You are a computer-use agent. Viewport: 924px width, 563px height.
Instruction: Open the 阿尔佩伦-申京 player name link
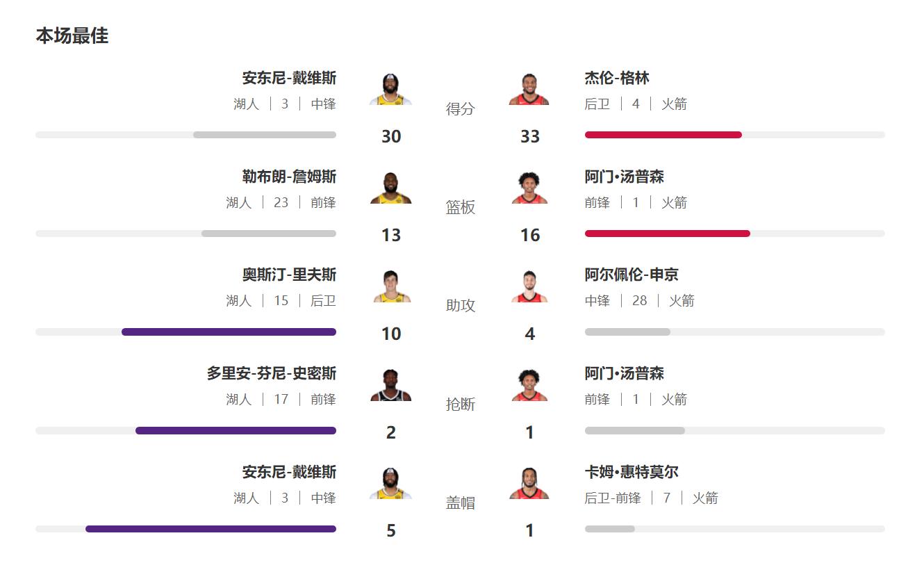click(x=632, y=275)
